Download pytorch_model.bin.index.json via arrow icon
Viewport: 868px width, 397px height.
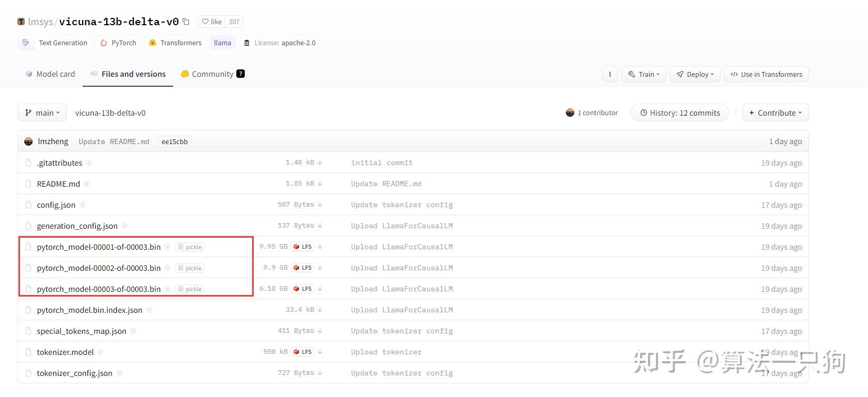coord(320,310)
